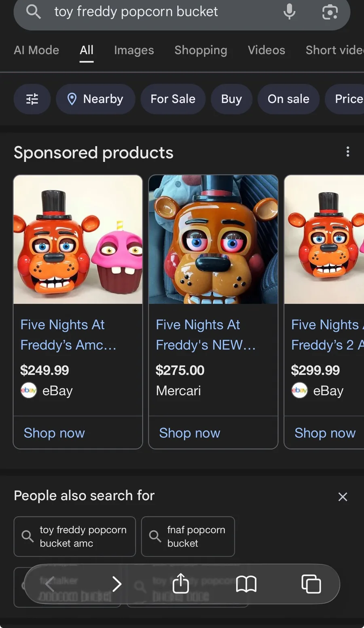364x628 pixels.
Task: Tap the search magnifier icon in search bar
Action: (33, 12)
